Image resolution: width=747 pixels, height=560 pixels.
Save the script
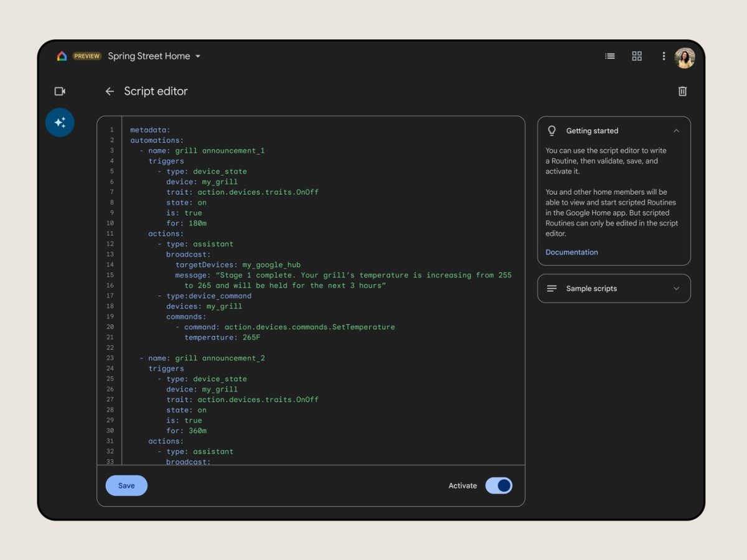[x=126, y=486]
